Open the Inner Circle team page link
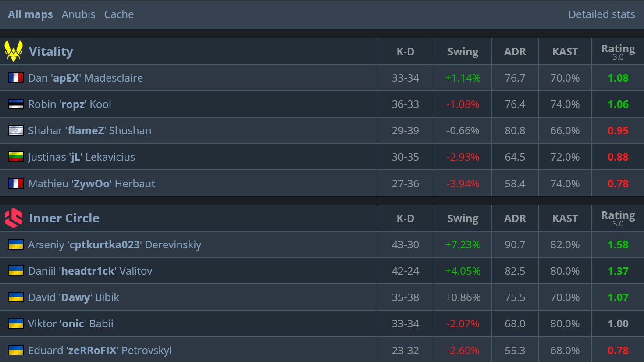Image resolution: width=644 pixels, height=362 pixels. tap(64, 218)
